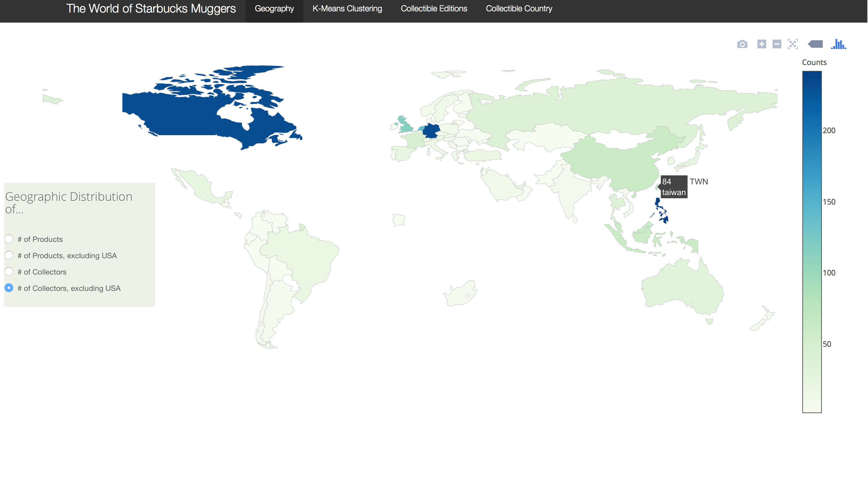
Task: Click 'The World of Starbucks Muggers' title
Action: pyautogui.click(x=151, y=9)
